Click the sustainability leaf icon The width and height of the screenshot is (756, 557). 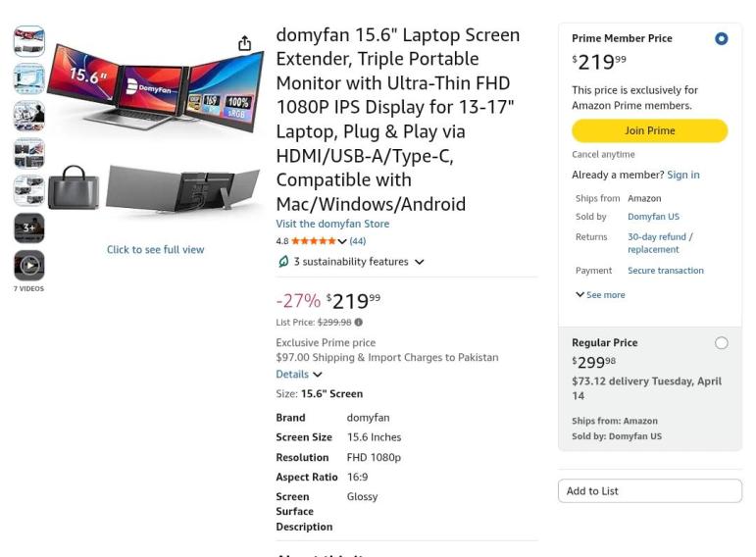(x=283, y=262)
